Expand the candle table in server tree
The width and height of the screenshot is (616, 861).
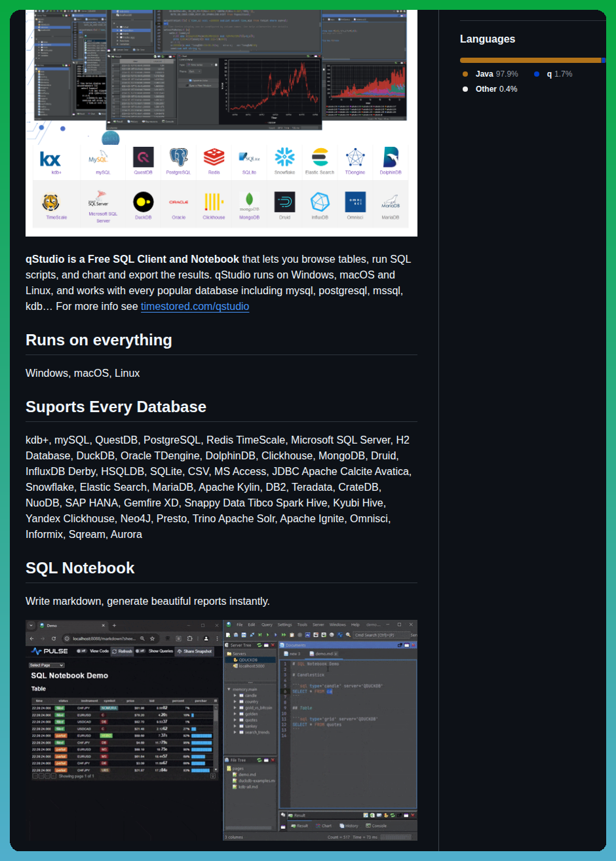point(235,695)
